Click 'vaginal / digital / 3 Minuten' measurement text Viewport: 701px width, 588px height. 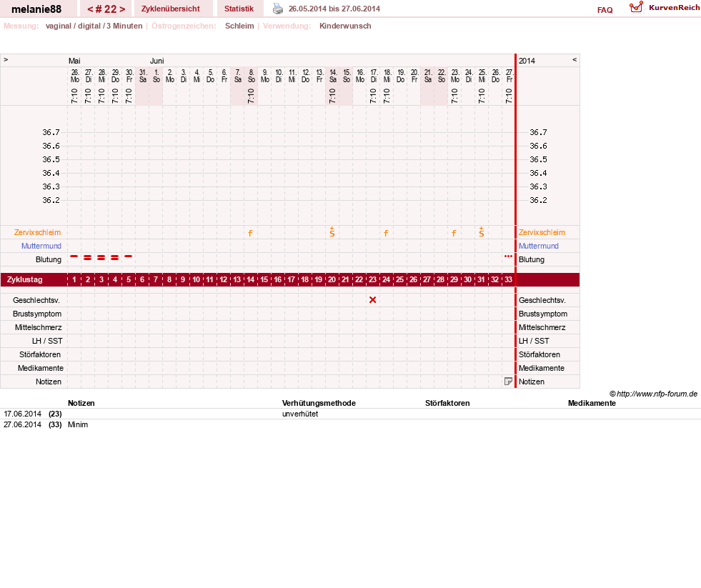94,26
